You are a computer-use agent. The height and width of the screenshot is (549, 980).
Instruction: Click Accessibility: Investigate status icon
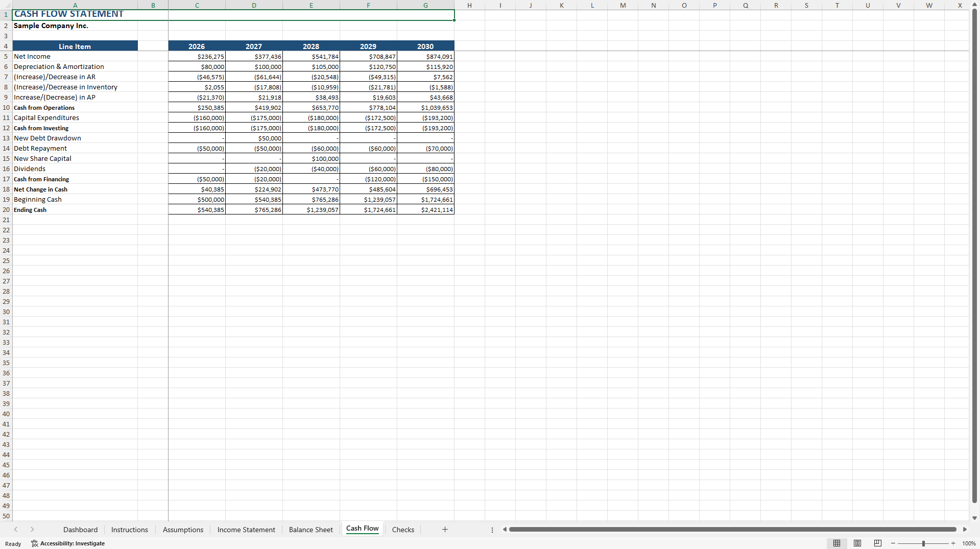(68, 543)
